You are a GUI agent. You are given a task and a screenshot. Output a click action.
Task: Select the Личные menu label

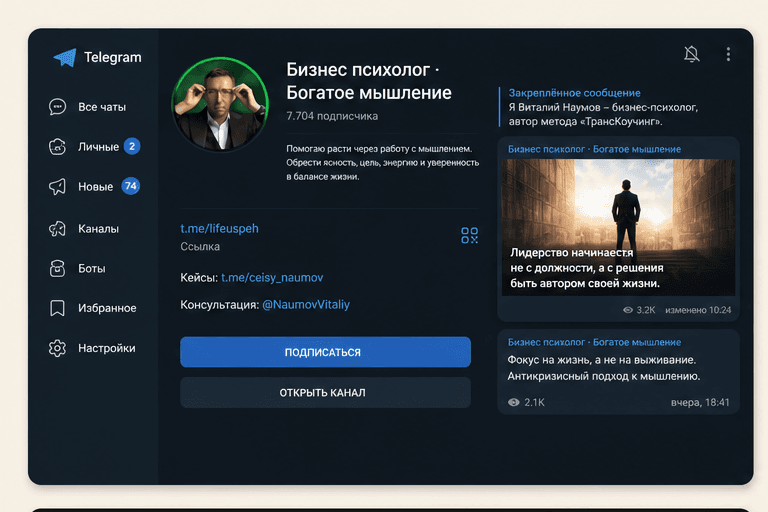[98, 146]
